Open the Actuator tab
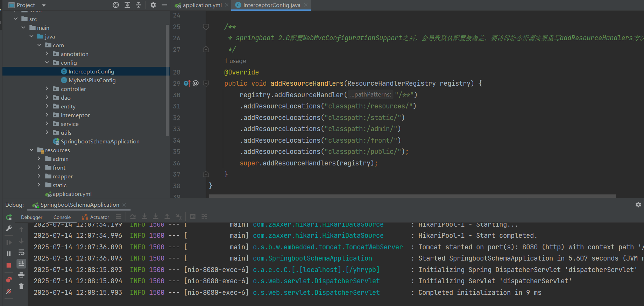 pyautogui.click(x=95, y=217)
